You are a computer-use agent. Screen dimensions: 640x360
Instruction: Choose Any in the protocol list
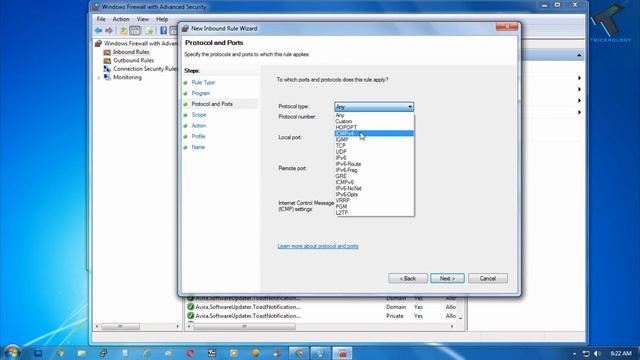[374, 115]
